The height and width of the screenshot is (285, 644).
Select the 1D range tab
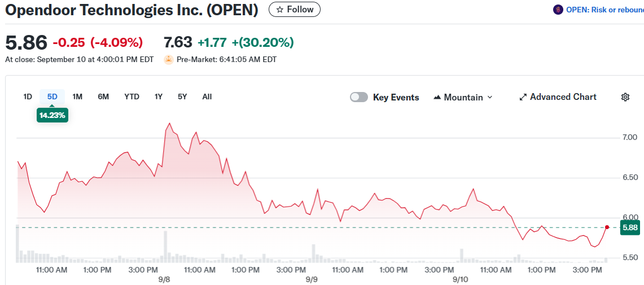point(28,97)
